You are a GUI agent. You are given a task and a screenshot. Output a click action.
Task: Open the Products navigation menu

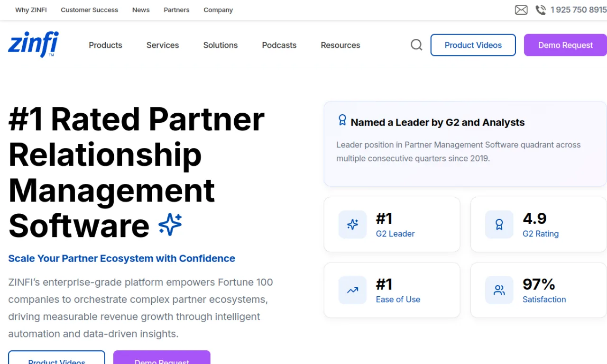point(105,45)
